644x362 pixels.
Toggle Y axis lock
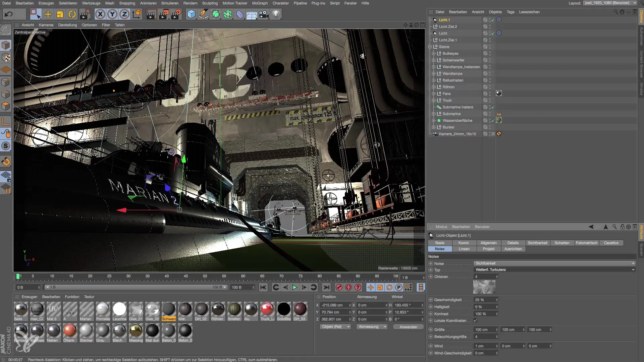pyautogui.click(x=112, y=14)
